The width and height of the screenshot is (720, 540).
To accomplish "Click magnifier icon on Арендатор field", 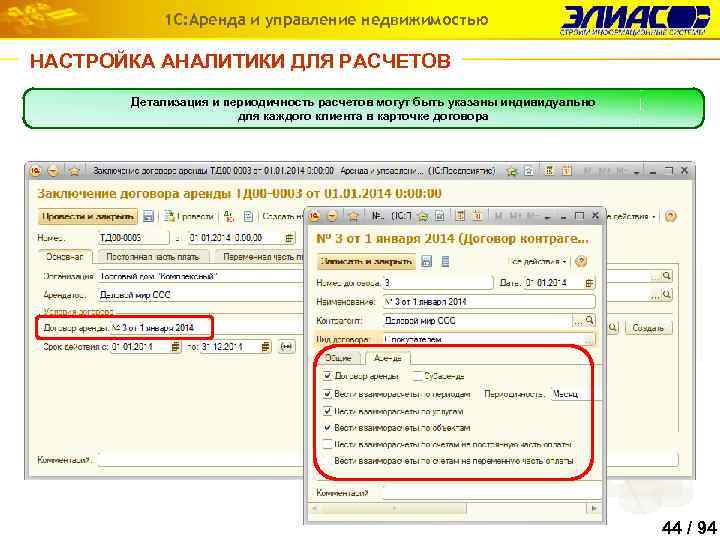I will 667,295.
